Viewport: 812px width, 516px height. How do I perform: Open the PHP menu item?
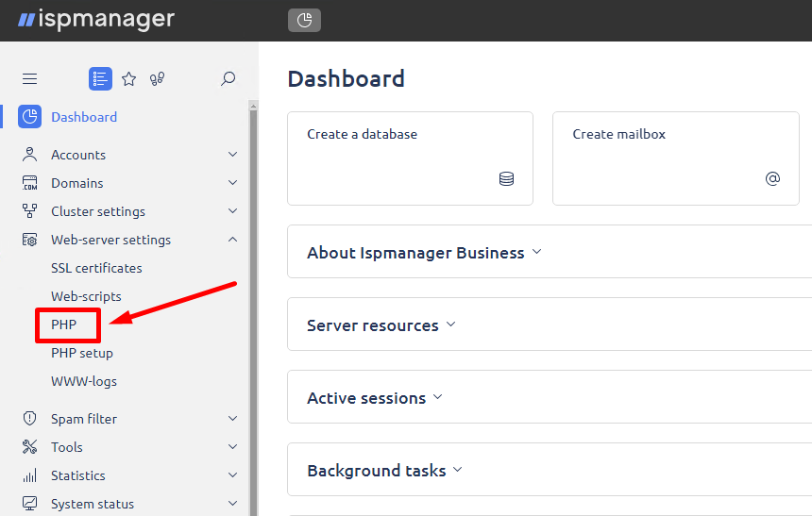click(x=63, y=325)
